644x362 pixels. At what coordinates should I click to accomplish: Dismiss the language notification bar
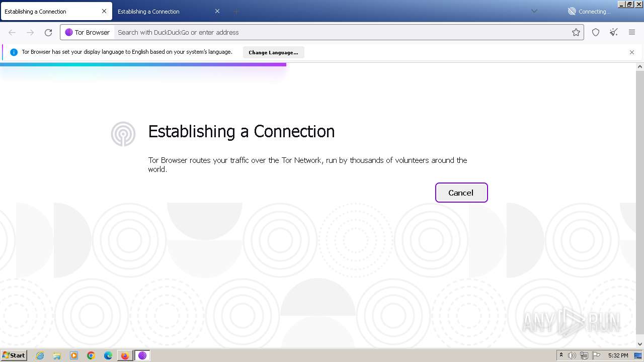(x=632, y=52)
